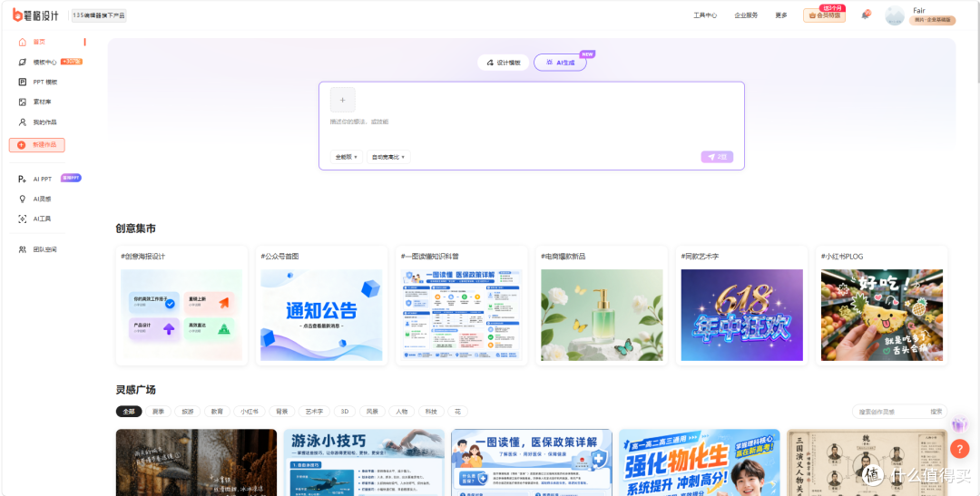Click the plus icon on 新建作品
Image resolution: width=980 pixels, height=496 pixels.
pyautogui.click(x=21, y=145)
